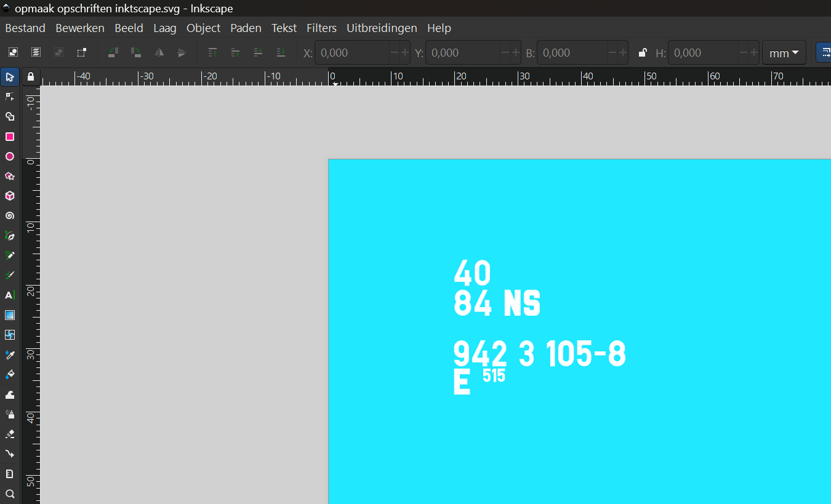The width and height of the screenshot is (831, 504).
Task: Select the 3D Box tool
Action: 10,196
